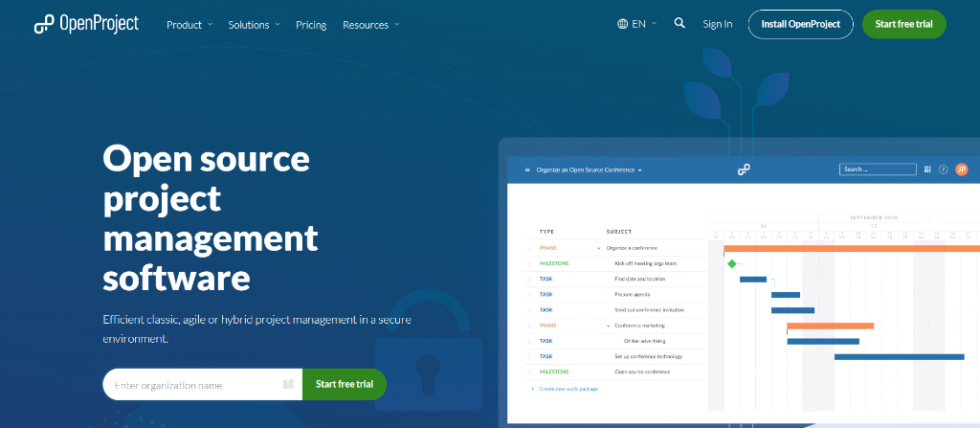
Task: Select the Online advertising row
Action: pyautogui.click(x=616, y=341)
